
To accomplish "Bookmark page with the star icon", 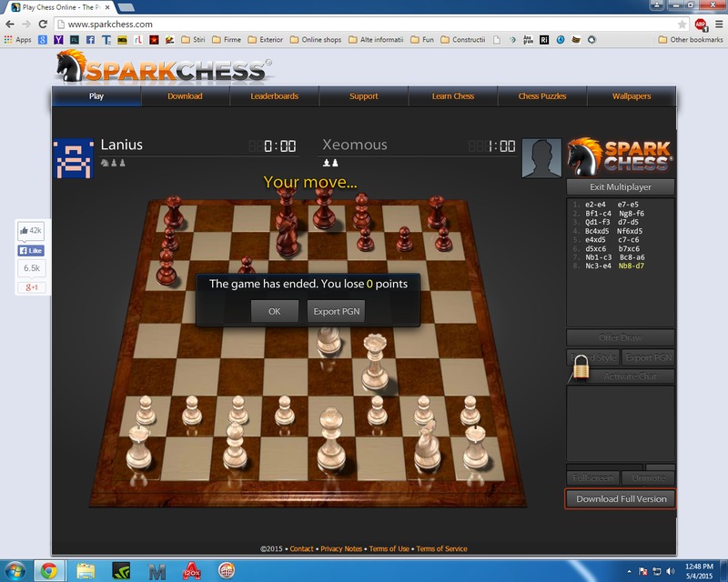I will [682, 25].
